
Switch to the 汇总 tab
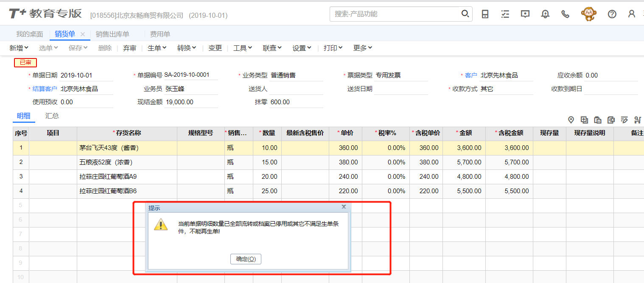52,116
